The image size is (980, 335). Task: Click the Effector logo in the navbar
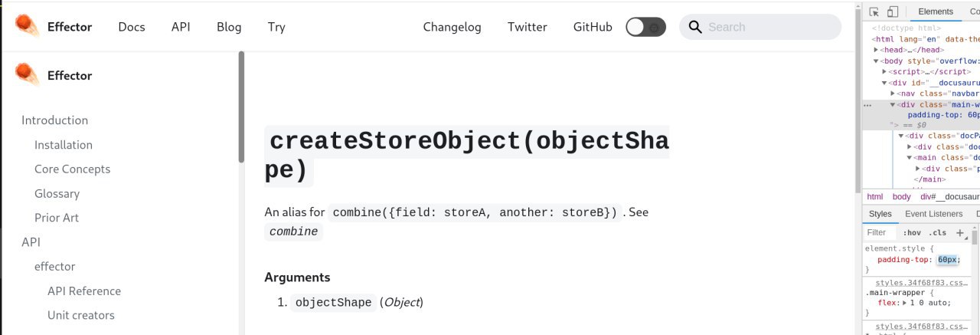coord(27,26)
